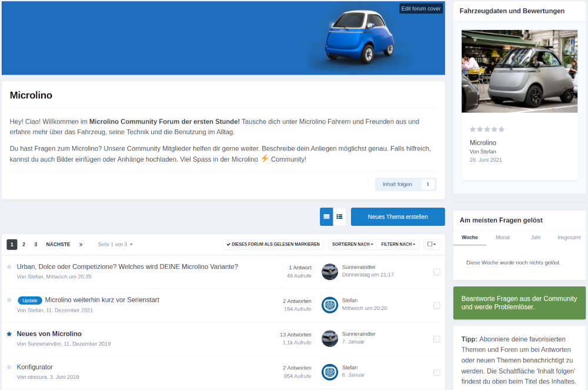
Task: Click the follower count '1' next to Inhalt folgen
Action: 427,184
